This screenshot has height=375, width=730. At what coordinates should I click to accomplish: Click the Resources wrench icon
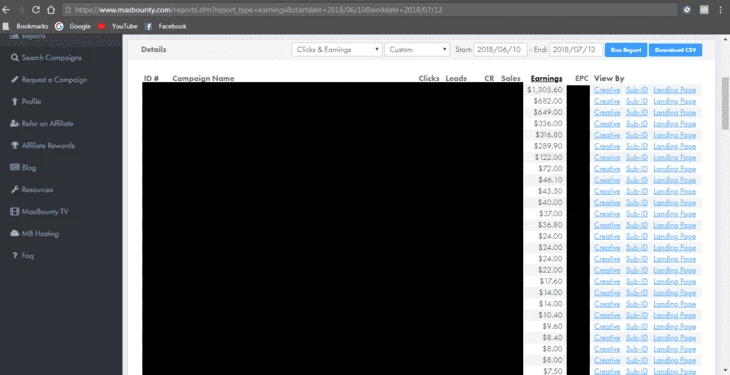point(14,190)
